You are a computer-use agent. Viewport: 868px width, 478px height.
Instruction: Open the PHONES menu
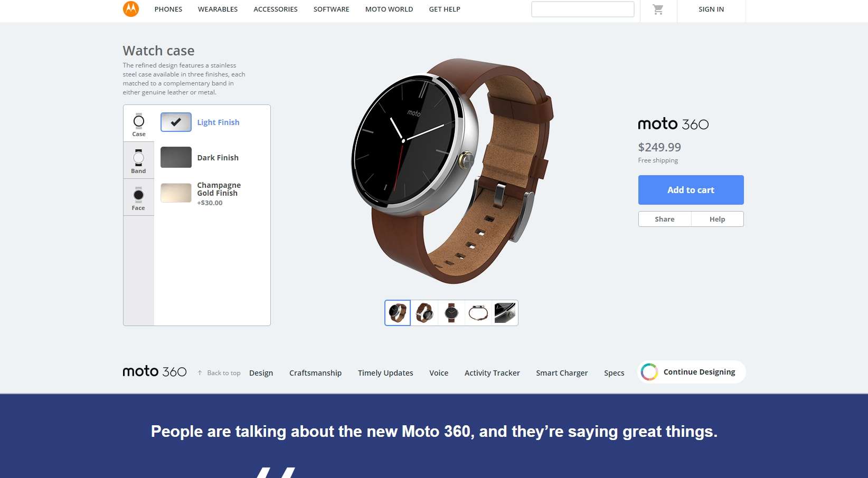tap(168, 9)
